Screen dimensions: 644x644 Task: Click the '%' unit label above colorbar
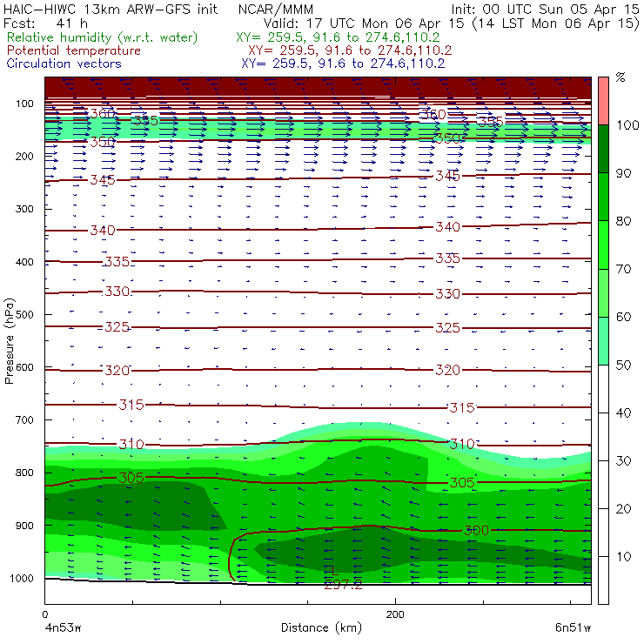click(x=621, y=77)
